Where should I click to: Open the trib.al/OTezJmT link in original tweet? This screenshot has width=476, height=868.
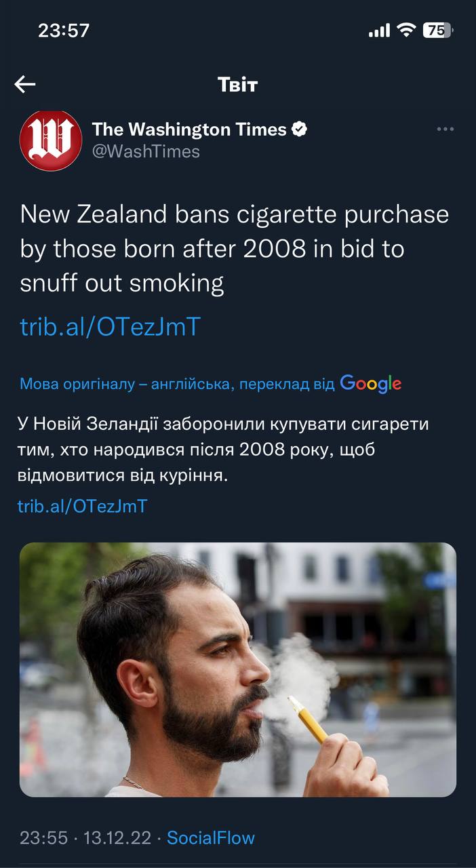pyautogui.click(x=111, y=327)
